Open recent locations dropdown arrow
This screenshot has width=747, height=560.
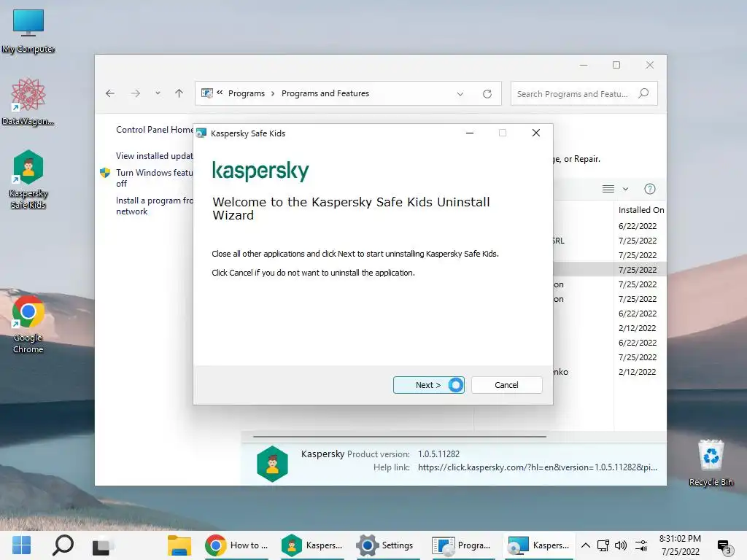[158, 93]
